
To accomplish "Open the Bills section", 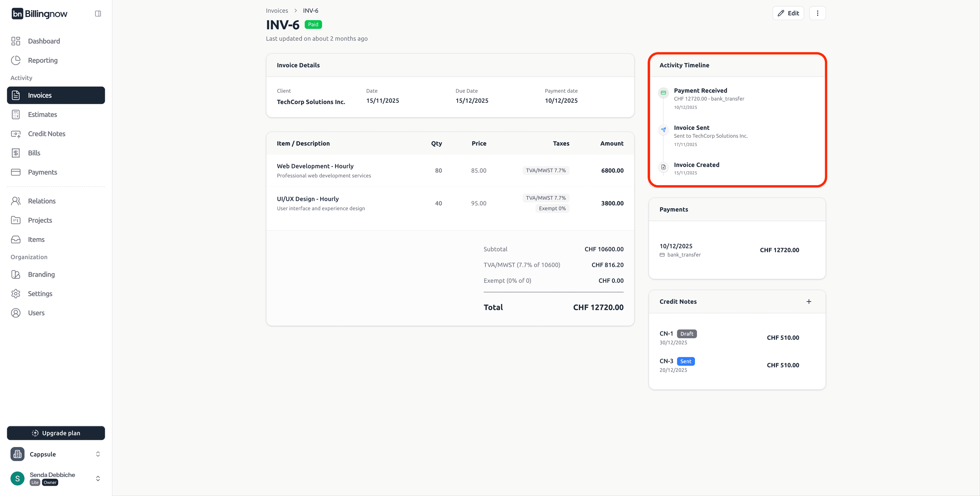I will point(34,153).
